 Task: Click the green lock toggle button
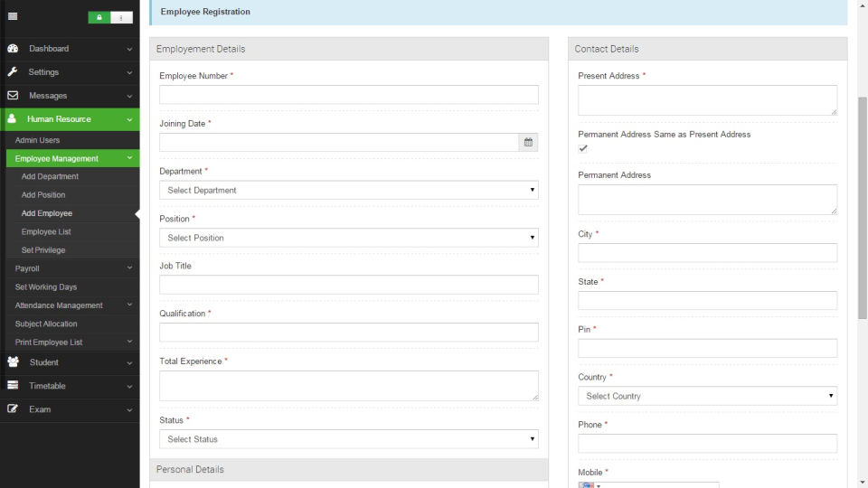[x=99, y=17]
